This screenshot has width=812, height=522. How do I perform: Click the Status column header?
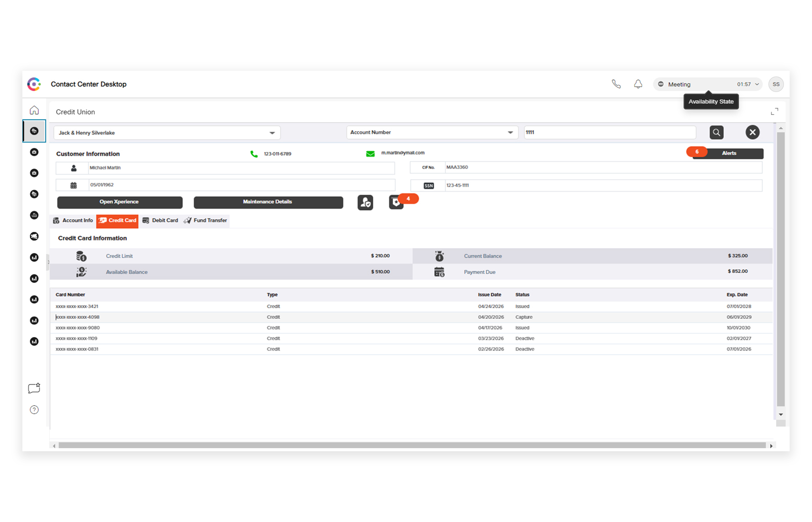point(522,295)
